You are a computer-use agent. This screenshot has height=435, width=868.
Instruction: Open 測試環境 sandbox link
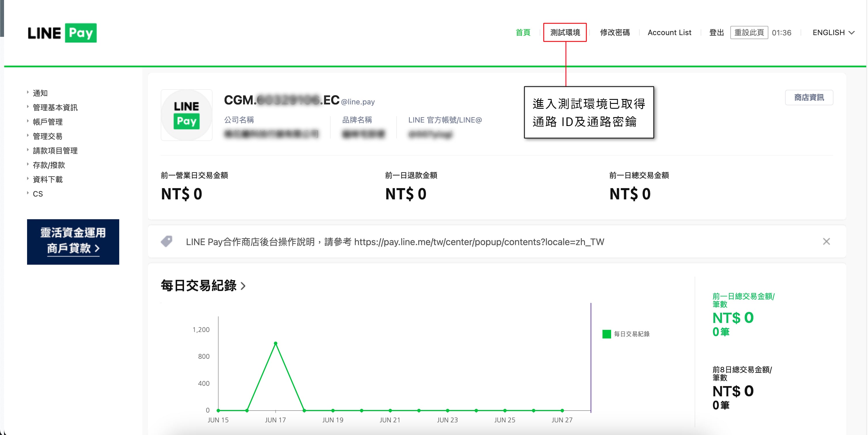pos(565,33)
